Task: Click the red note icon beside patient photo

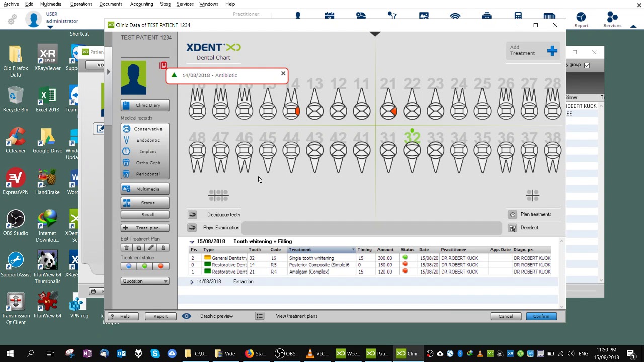Action: coord(164,66)
